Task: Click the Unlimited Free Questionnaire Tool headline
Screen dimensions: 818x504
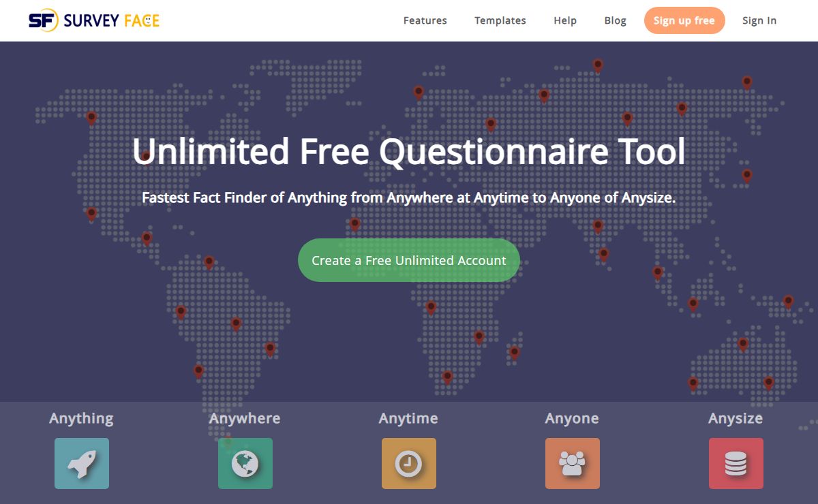Action: coord(409,151)
